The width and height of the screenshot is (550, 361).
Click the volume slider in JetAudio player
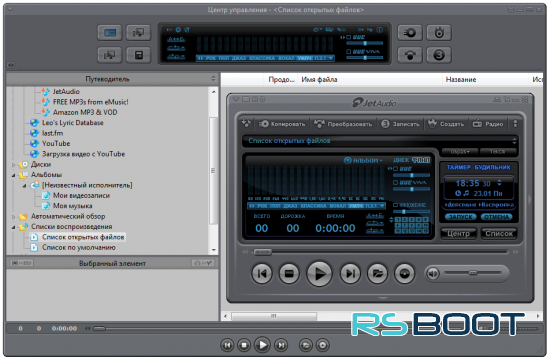[x=473, y=273]
